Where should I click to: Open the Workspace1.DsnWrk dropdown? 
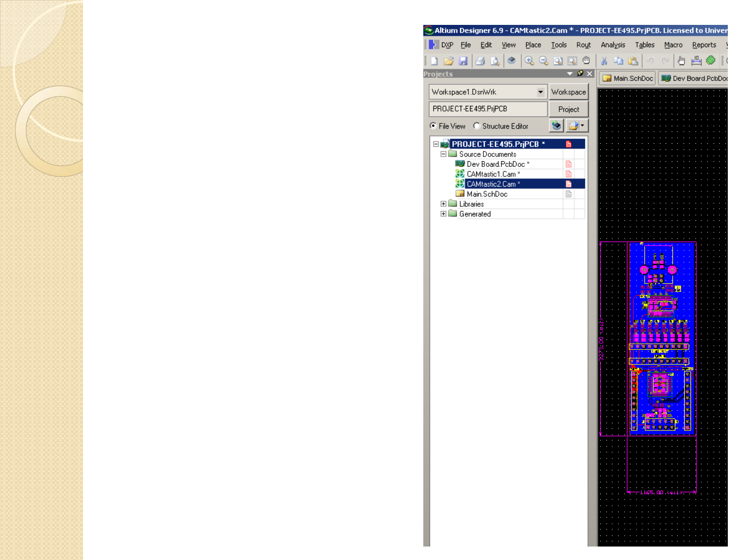point(541,92)
